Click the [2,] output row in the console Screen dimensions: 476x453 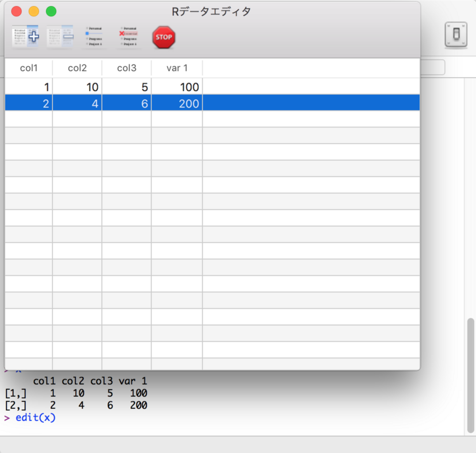pyautogui.click(x=76, y=405)
